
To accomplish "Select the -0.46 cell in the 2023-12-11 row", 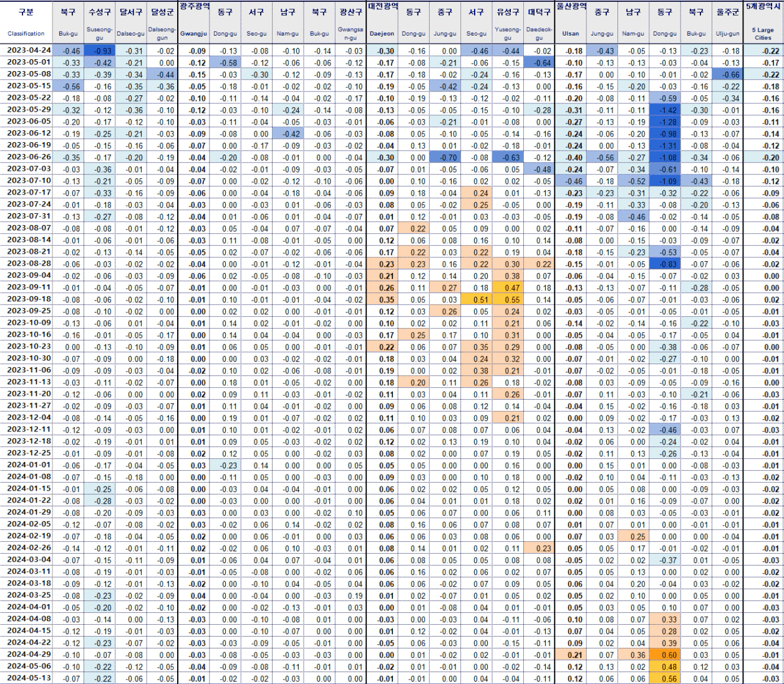I will (665, 430).
